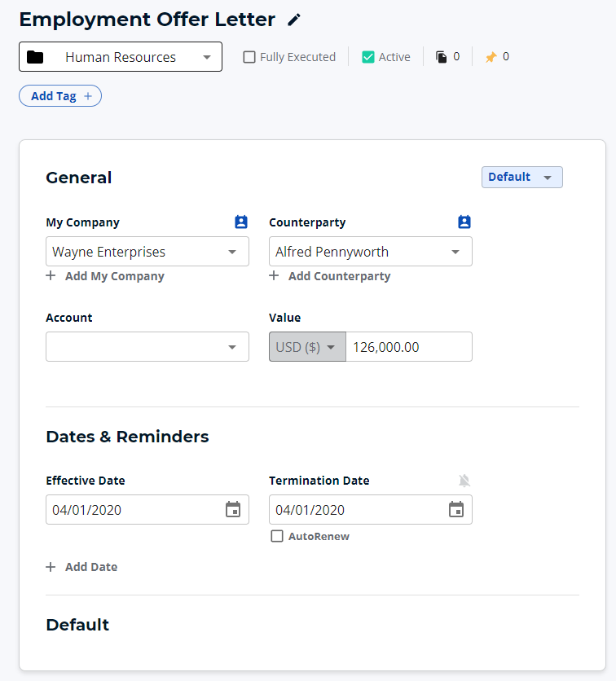The height and width of the screenshot is (681, 616).
Task: Open the USD currency dropdown
Action: click(x=307, y=346)
